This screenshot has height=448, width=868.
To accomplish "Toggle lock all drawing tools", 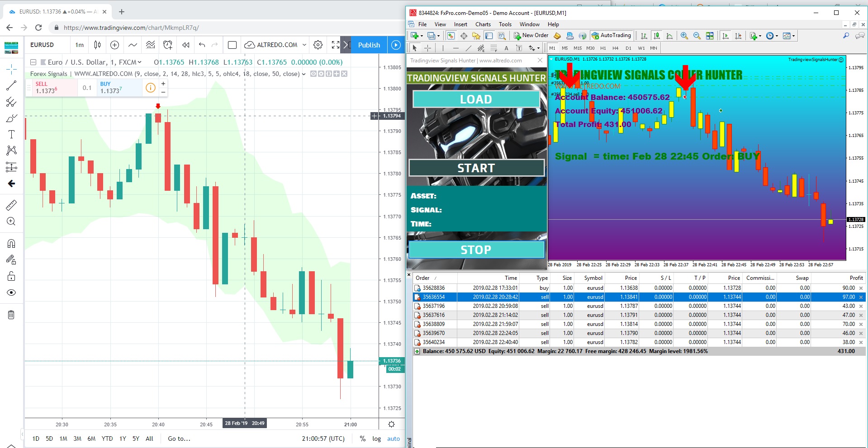I will [11, 276].
